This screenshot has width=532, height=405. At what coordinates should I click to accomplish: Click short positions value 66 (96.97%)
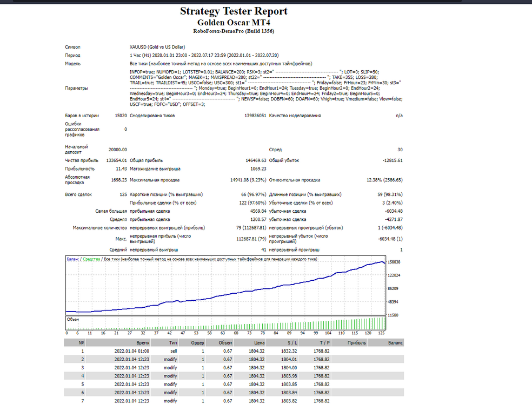tap(254, 194)
